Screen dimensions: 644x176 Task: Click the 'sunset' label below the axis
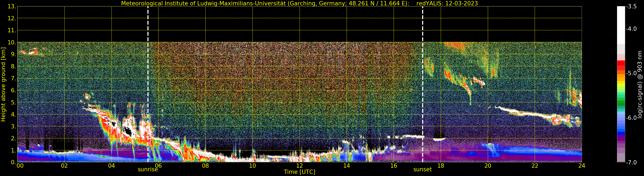point(423,170)
